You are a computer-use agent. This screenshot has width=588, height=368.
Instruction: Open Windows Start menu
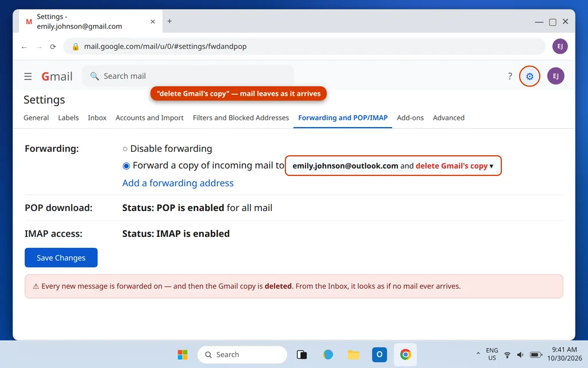tap(183, 354)
